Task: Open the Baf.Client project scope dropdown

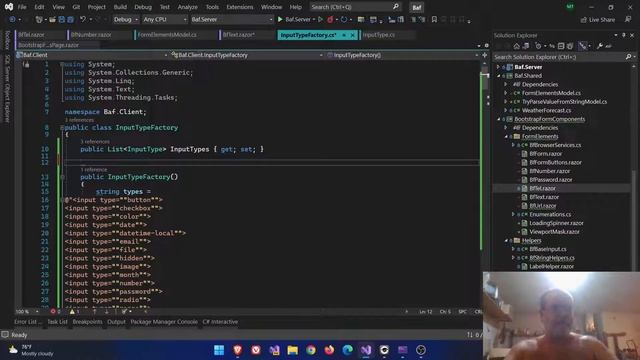Action: coord(92,55)
